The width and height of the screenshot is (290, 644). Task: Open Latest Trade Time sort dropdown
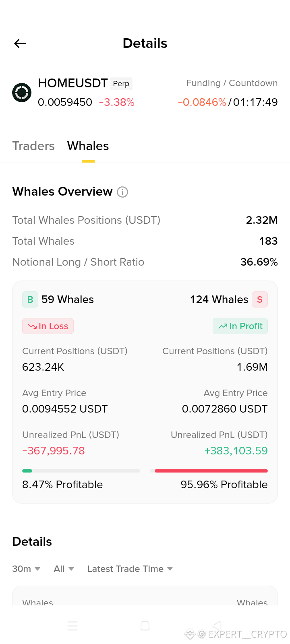point(130,569)
